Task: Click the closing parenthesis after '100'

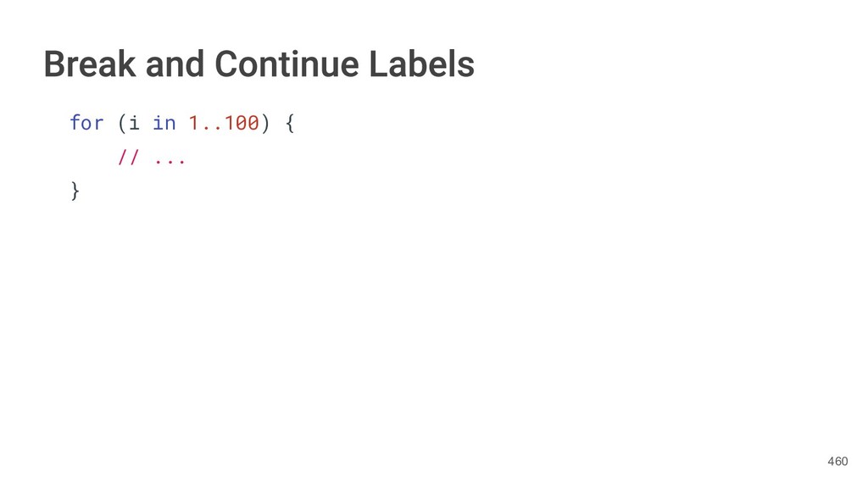Action: point(265,124)
